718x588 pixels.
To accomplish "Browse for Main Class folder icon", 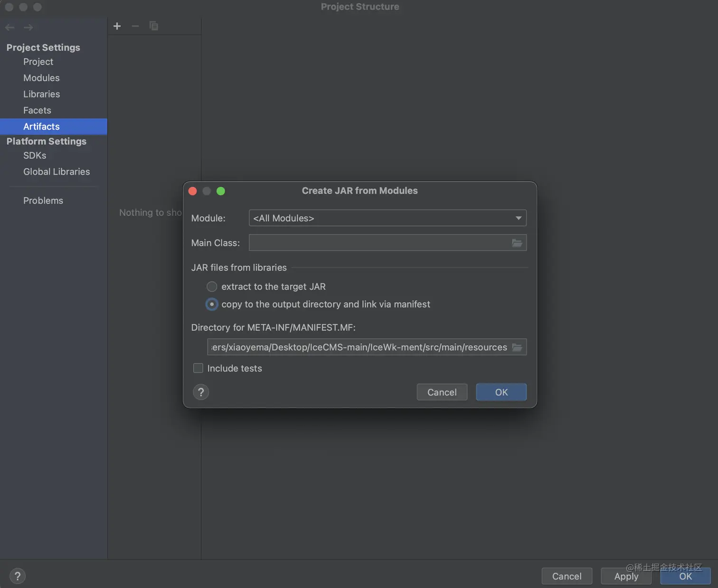I will click(x=517, y=243).
